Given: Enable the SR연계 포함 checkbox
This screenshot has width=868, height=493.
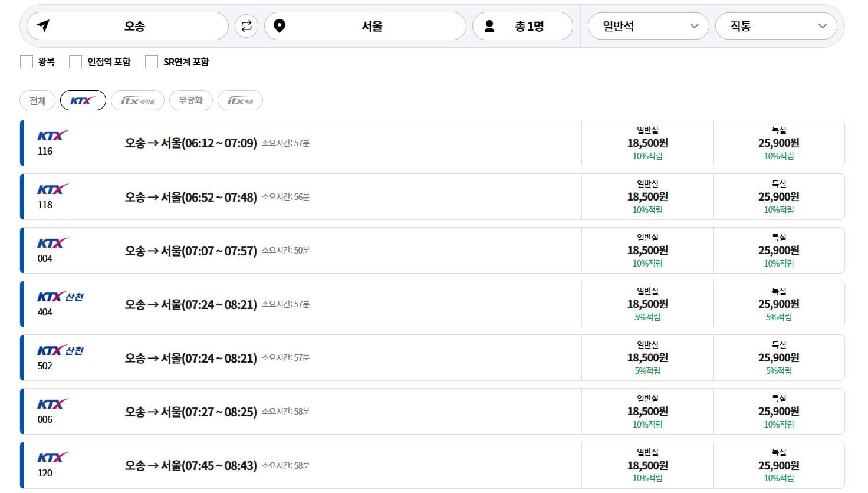Looking at the screenshot, I should point(152,61).
